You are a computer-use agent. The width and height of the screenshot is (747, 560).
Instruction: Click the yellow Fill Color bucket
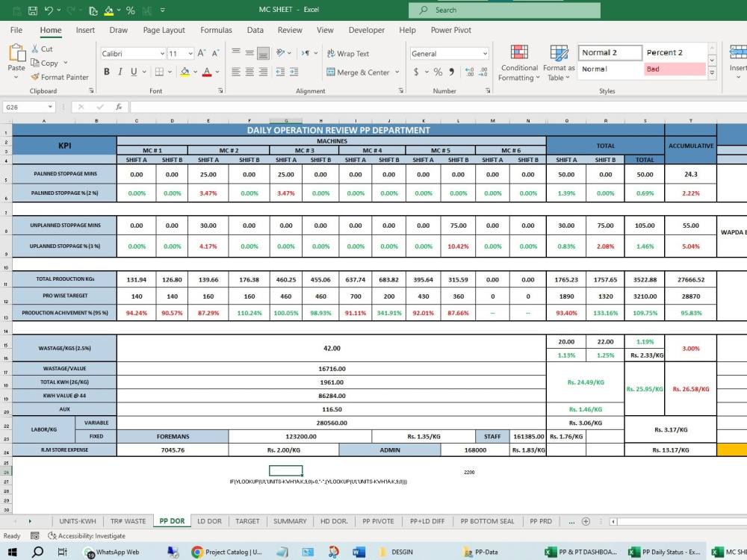tap(185, 72)
